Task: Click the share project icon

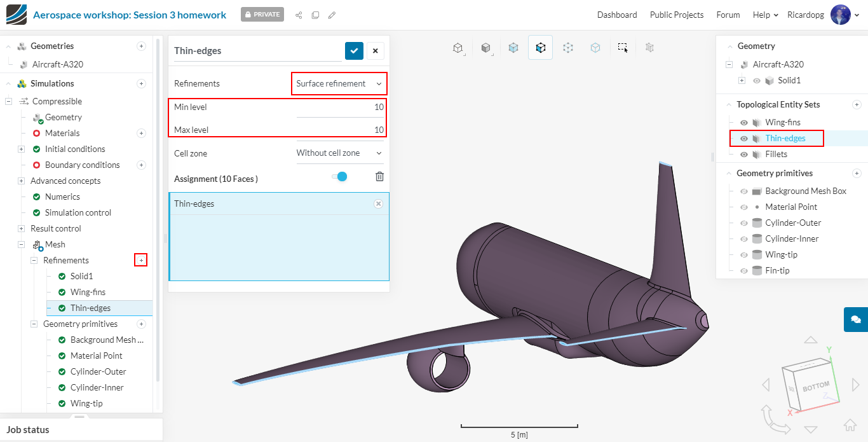Action: tap(299, 15)
